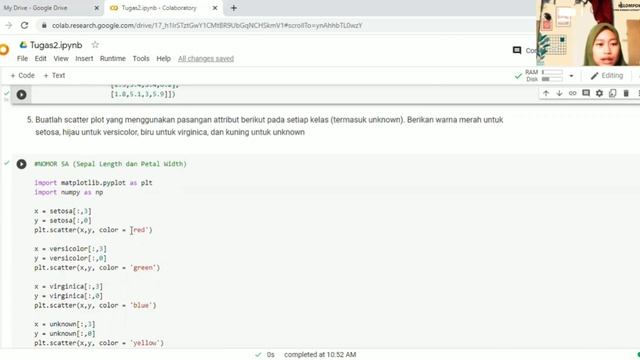Close the My Drive - Google Drive tab
The height and width of the screenshot is (360, 640).
coord(96,8)
